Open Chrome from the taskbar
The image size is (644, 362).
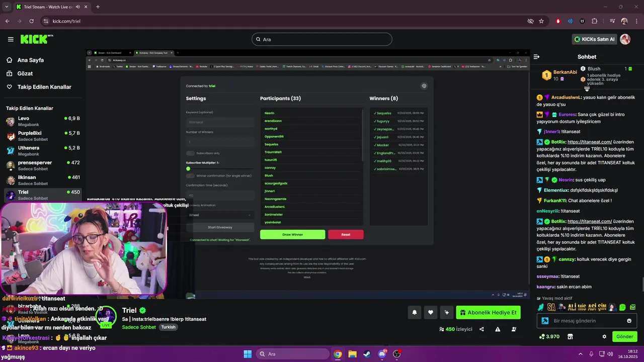click(338, 354)
